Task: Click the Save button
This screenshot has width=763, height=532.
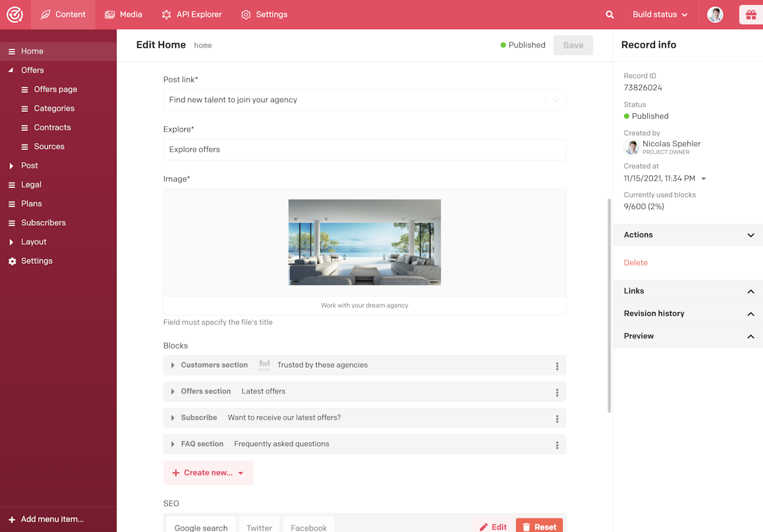Action: pyautogui.click(x=573, y=45)
